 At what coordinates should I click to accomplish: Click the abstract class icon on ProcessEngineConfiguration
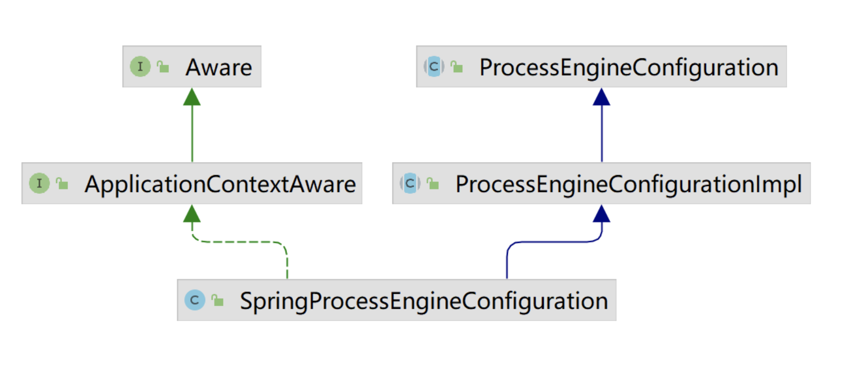coord(434,67)
